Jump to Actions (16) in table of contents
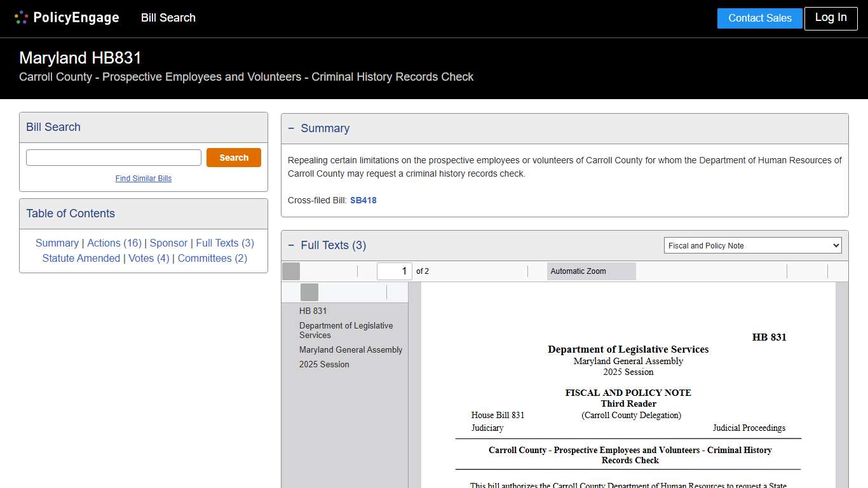Image resolution: width=868 pixels, height=488 pixels. pos(114,243)
